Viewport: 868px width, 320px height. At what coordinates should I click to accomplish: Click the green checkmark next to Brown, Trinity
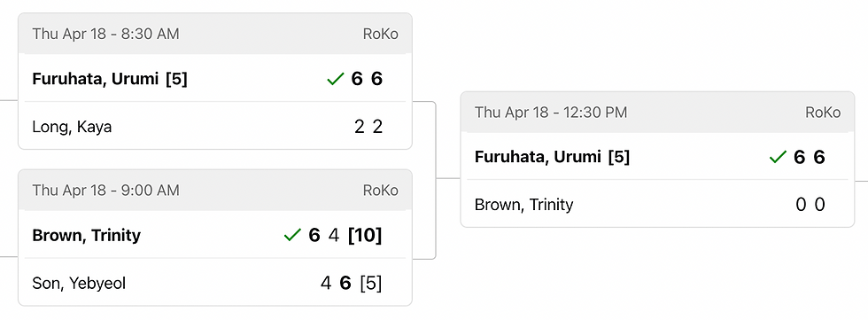pyautogui.click(x=291, y=235)
